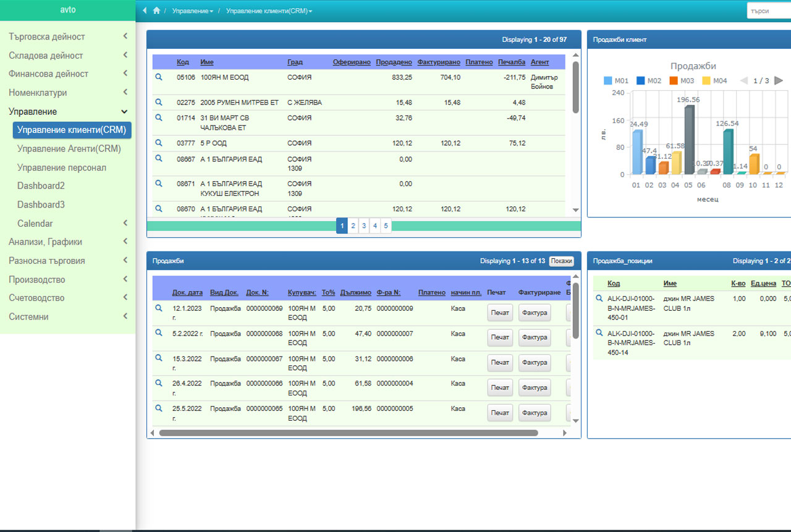791x532 pixels.
Task: Click the sales table horizontal scrollbar
Action: click(349, 433)
